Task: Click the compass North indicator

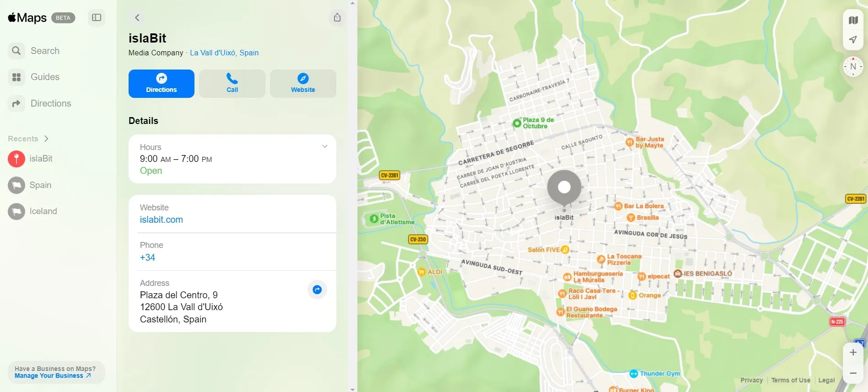Action: pos(853,67)
